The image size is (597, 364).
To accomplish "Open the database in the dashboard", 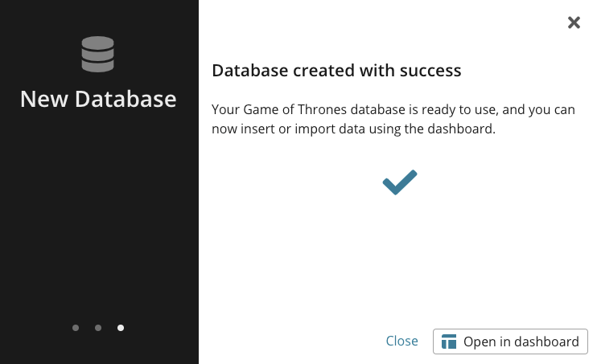I will (510, 342).
